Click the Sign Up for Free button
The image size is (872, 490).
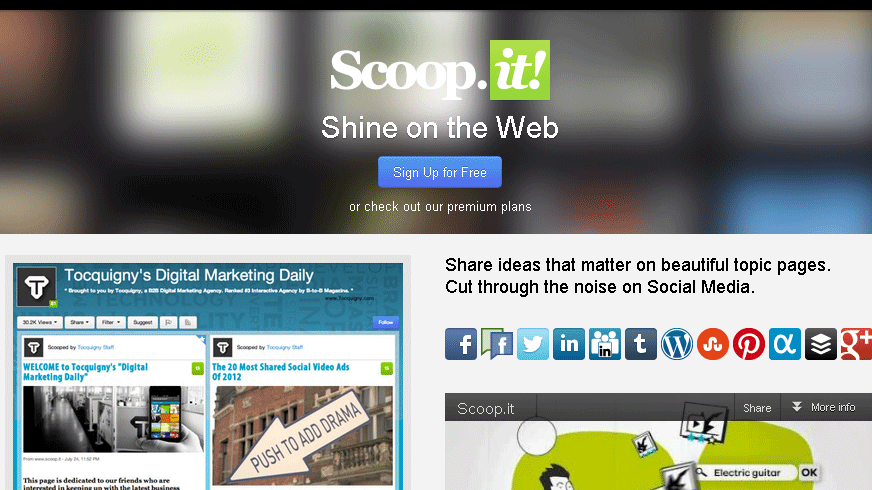(x=440, y=172)
